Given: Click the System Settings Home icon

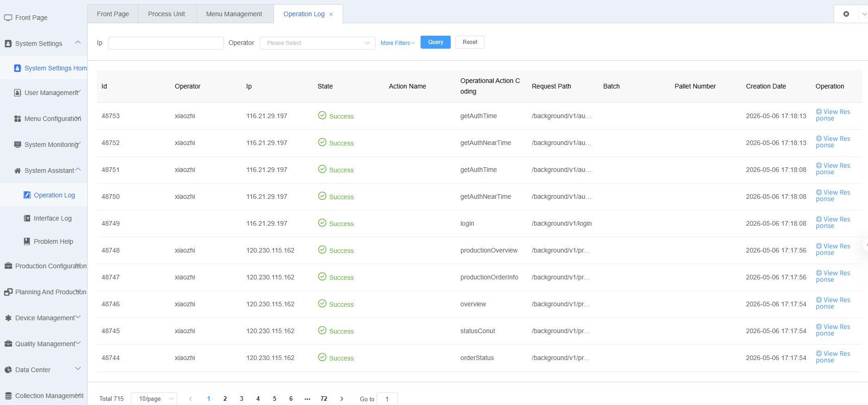Looking at the screenshot, I should (x=18, y=68).
